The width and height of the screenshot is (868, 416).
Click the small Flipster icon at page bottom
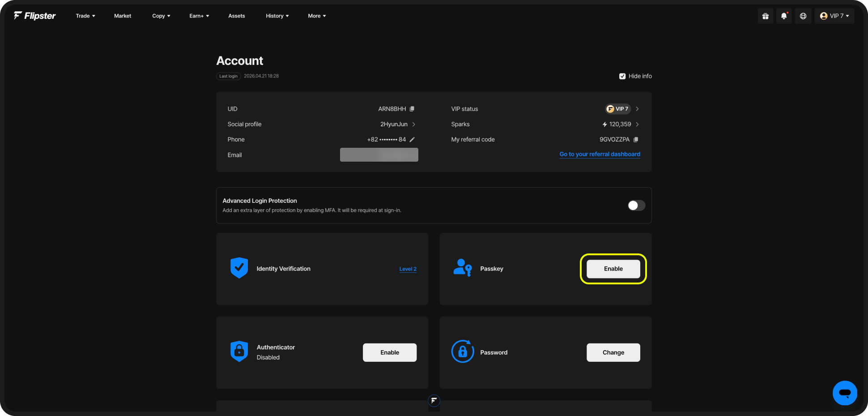click(x=434, y=401)
